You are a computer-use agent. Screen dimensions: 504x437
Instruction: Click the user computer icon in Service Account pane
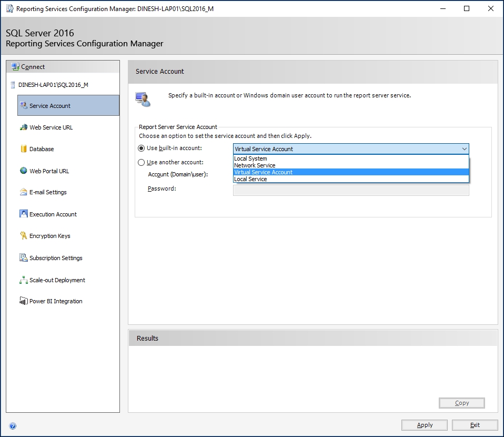coord(143,99)
